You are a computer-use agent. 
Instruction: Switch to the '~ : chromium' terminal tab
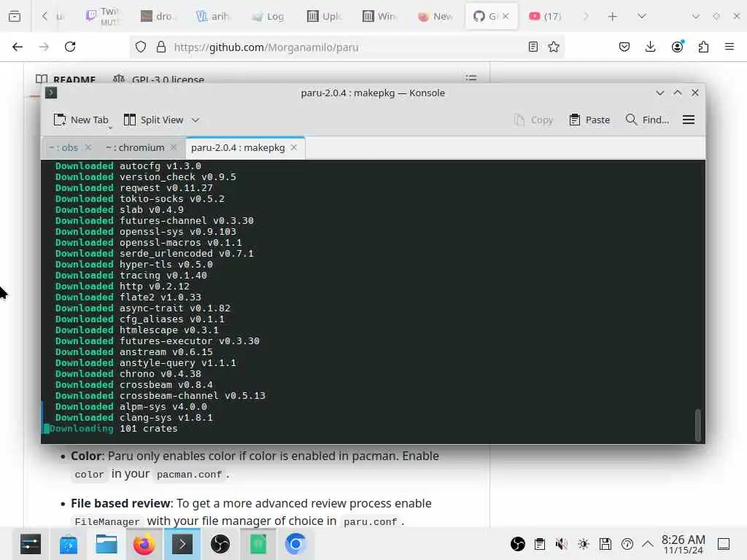(135, 147)
